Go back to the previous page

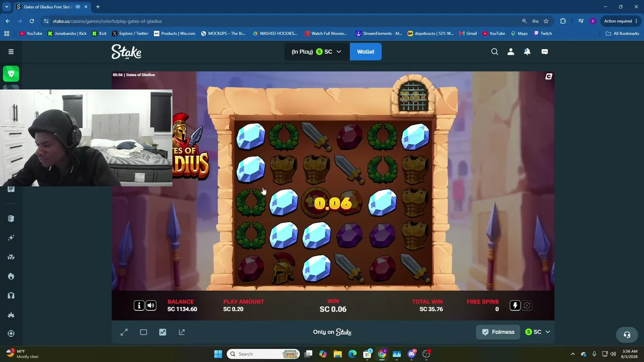pos(8,21)
